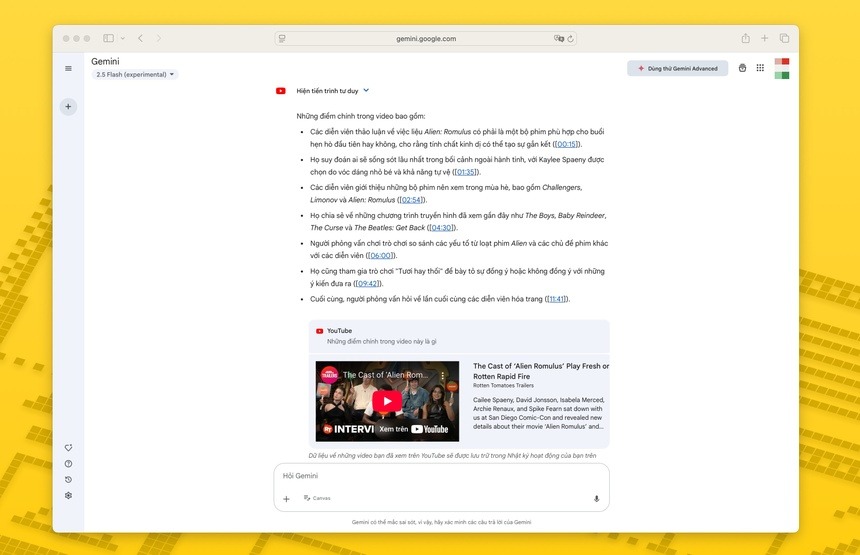The height and width of the screenshot is (555, 860).
Task: Add file using plus in prompt box
Action: (286, 498)
